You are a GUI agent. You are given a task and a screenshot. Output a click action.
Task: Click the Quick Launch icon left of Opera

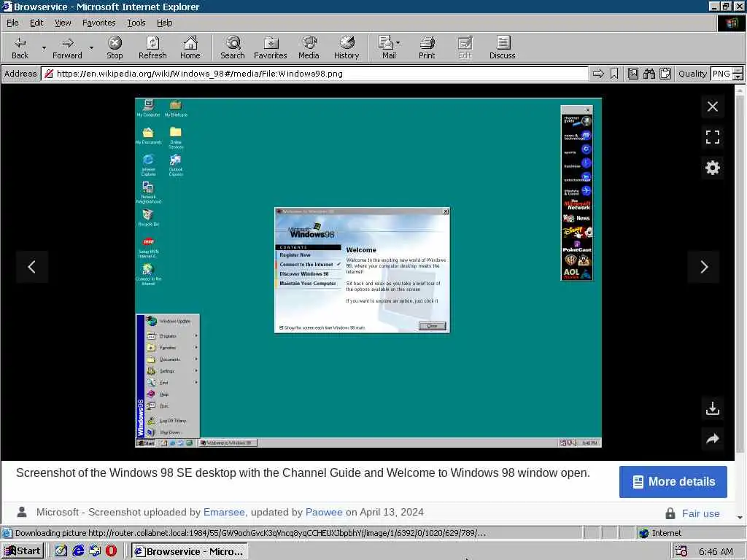pyautogui.click(x=95, y=551)
